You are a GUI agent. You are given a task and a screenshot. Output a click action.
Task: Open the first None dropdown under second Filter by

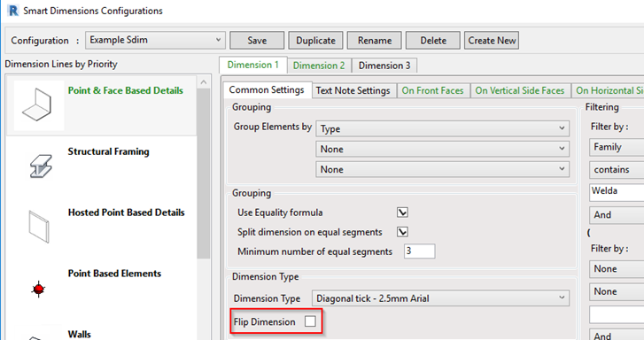pyautogui.click(x=617, y=269)
